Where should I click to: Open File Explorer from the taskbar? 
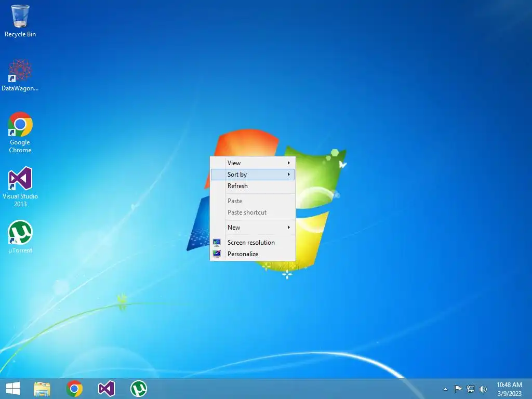point(42,389)
